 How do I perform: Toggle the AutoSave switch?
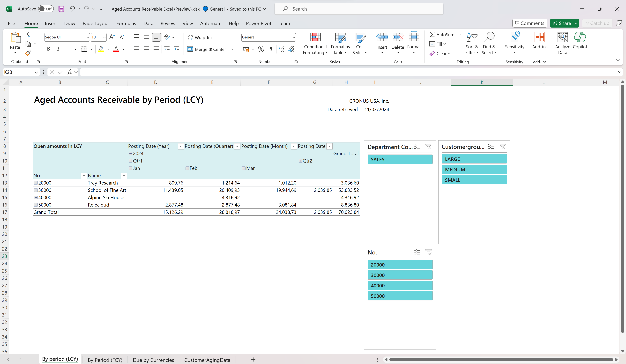pyautogui.click(x=46, y=9)
